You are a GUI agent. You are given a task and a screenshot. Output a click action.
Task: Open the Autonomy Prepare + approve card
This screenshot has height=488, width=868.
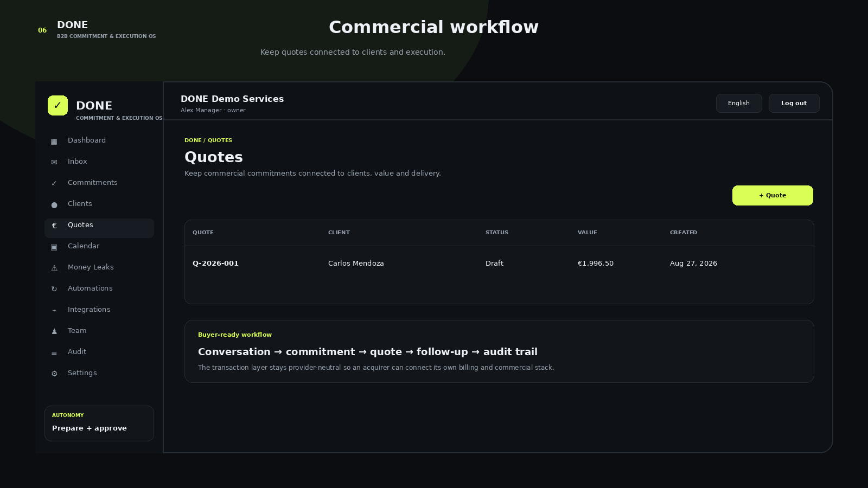(x=99, y=423)
